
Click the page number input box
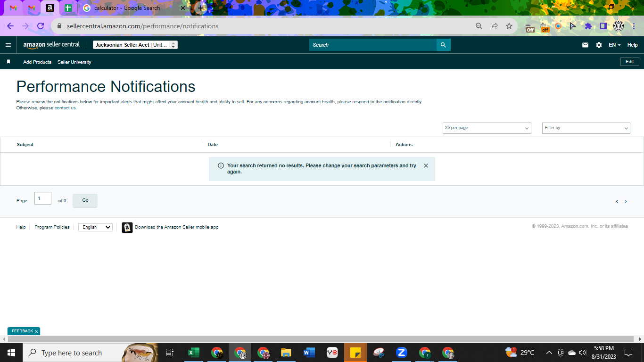[x=43, y=198]
